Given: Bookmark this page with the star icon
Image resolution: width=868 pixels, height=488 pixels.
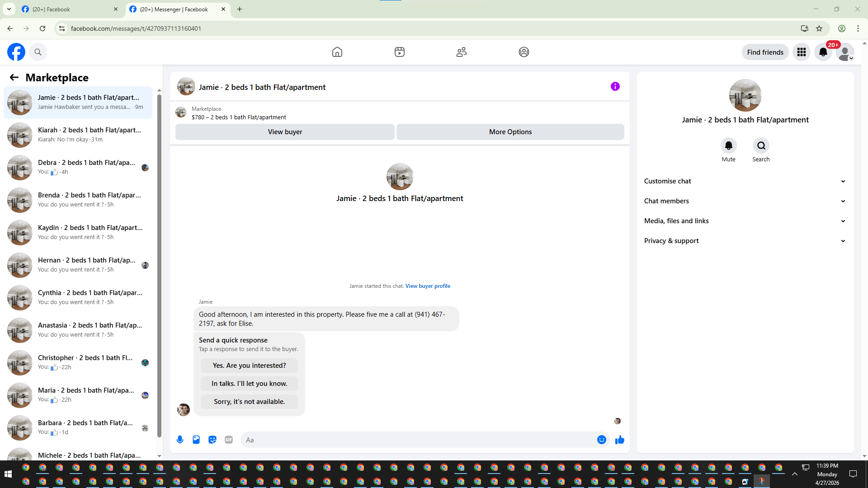Looking at the screenshot, I should (x=819, y=28).
